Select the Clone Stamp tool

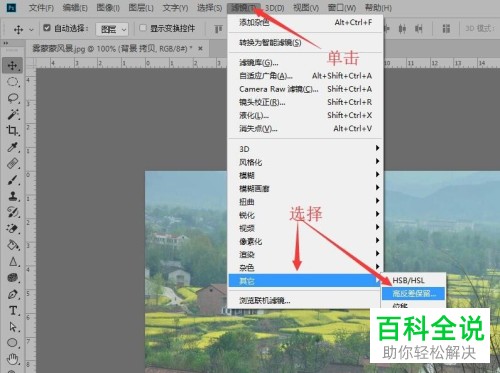tap(12, 196)
